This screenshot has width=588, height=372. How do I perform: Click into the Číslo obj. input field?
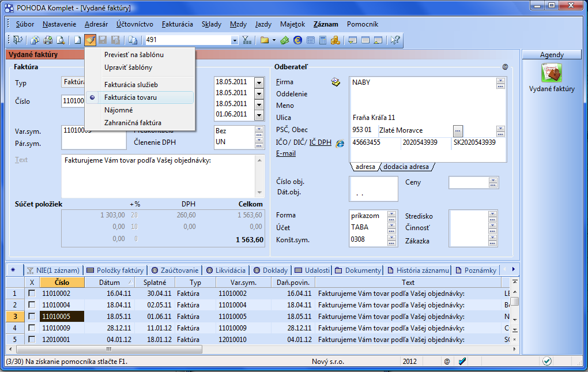pos(373,183)
